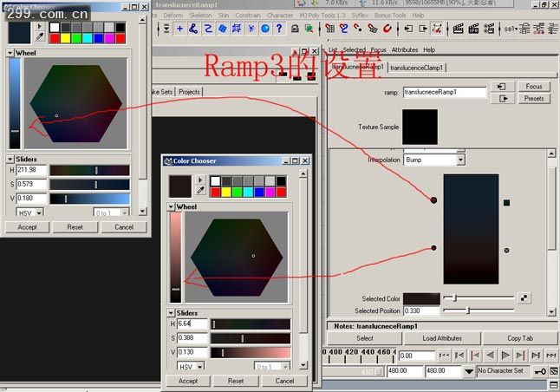Toggle snap to grids

click(329, 29)
